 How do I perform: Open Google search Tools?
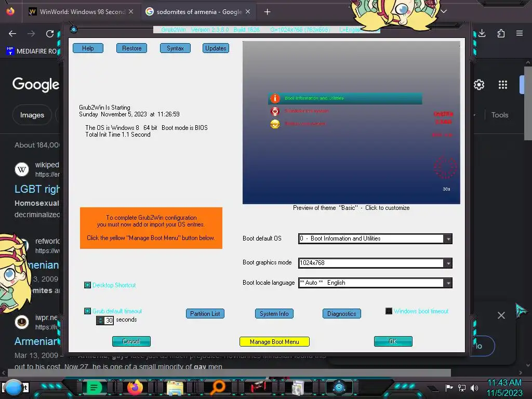pyautogui.click(x=500, y=115)
